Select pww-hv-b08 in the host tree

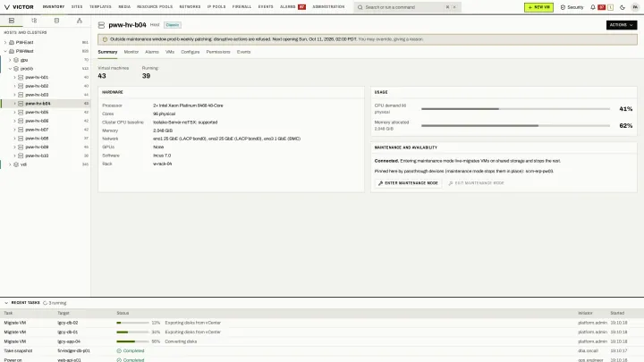pyautogui.click(x=46, y=139)
